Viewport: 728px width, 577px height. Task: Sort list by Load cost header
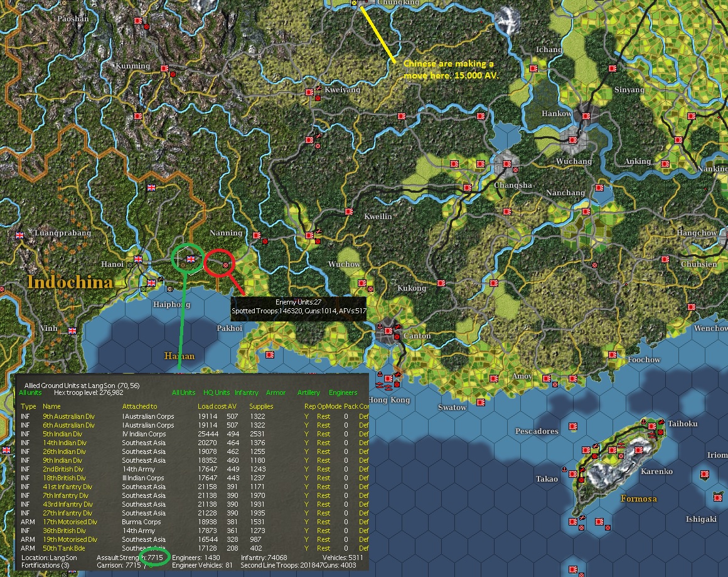coord(212,406)
